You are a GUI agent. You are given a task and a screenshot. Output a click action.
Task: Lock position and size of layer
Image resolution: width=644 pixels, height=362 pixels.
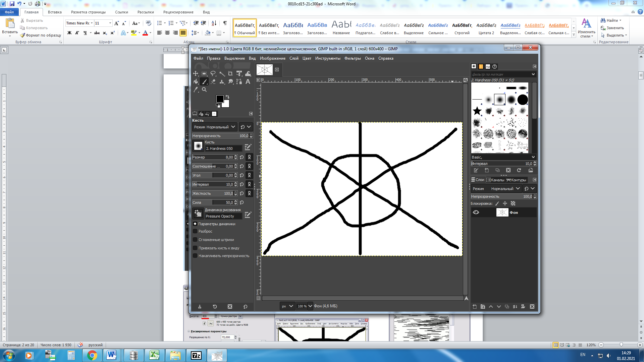505,203
